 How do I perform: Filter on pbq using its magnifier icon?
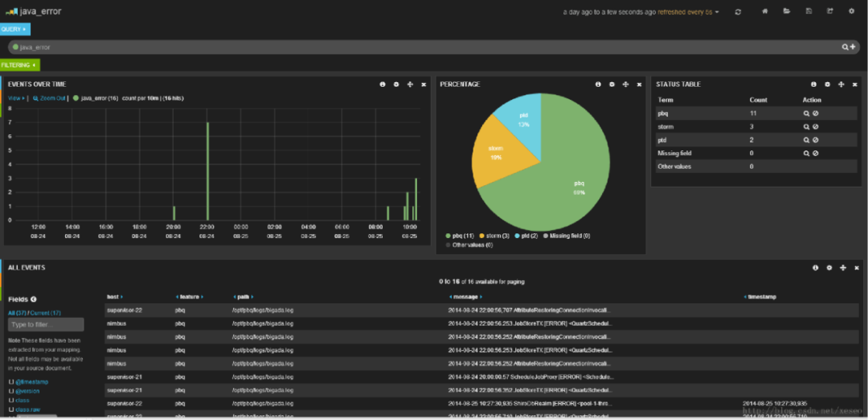click(x=807, y=113)
